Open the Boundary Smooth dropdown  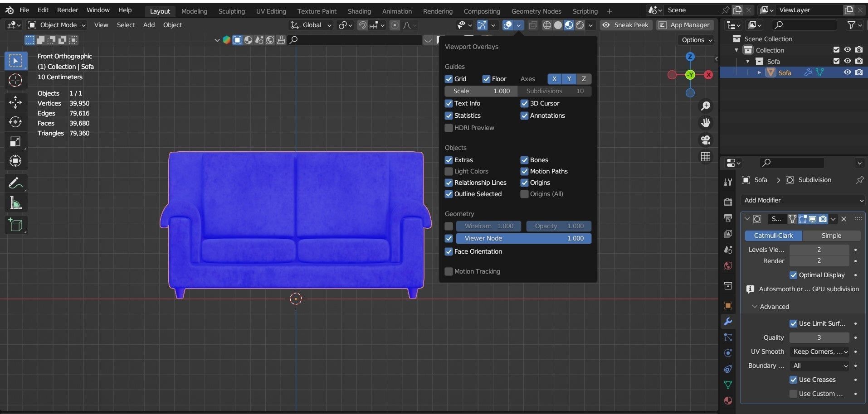820,366
